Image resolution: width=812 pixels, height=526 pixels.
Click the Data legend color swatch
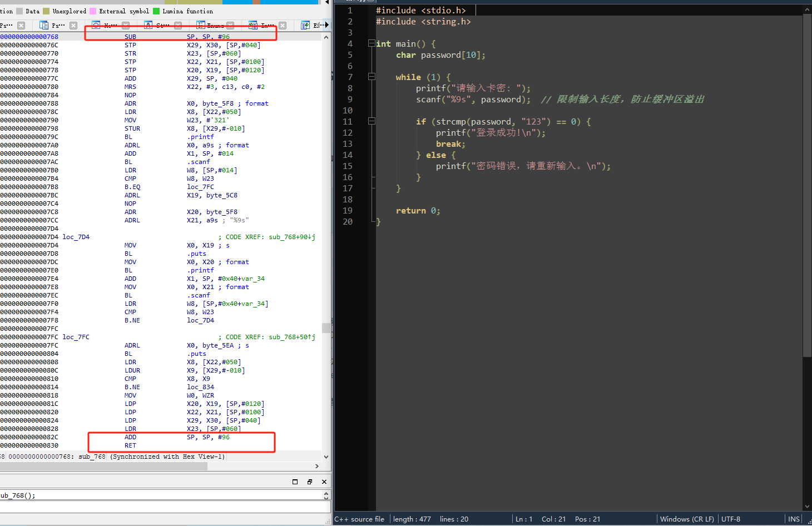[20, 11]
